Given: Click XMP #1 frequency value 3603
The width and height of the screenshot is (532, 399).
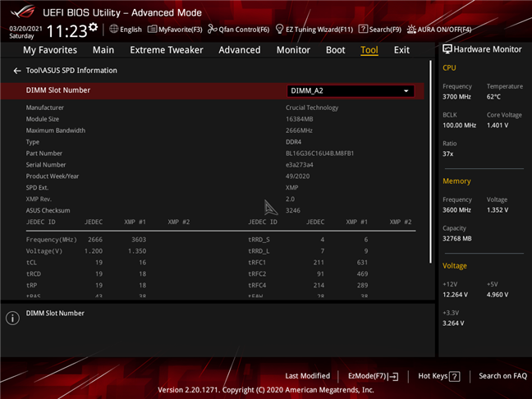Looking at the screenshot, I should click(x=139, y=240).
